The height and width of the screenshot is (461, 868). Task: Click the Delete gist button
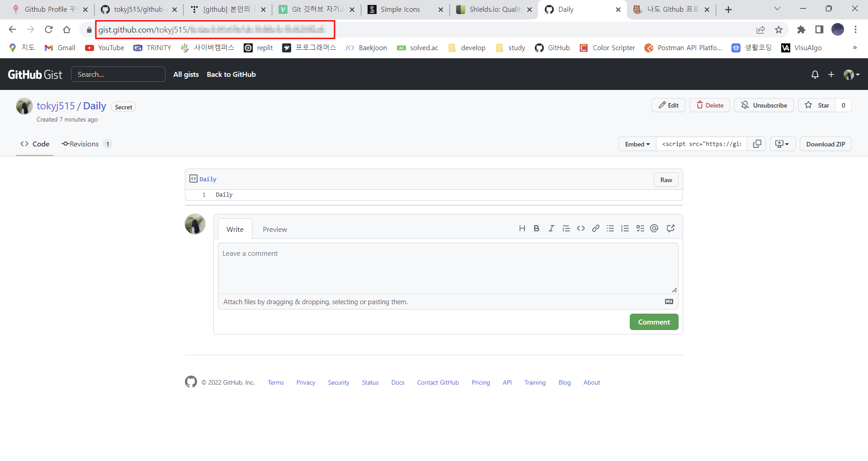[710, 105]
